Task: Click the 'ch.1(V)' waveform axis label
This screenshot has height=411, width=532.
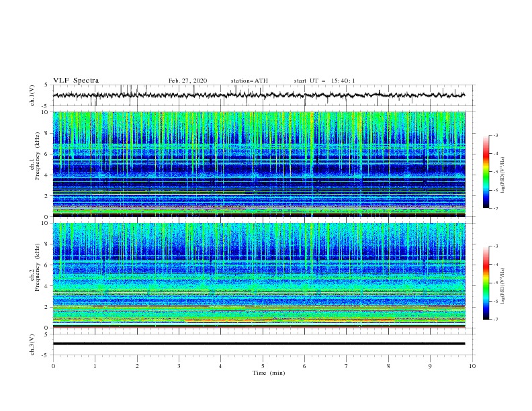Action: click(32, 95)
